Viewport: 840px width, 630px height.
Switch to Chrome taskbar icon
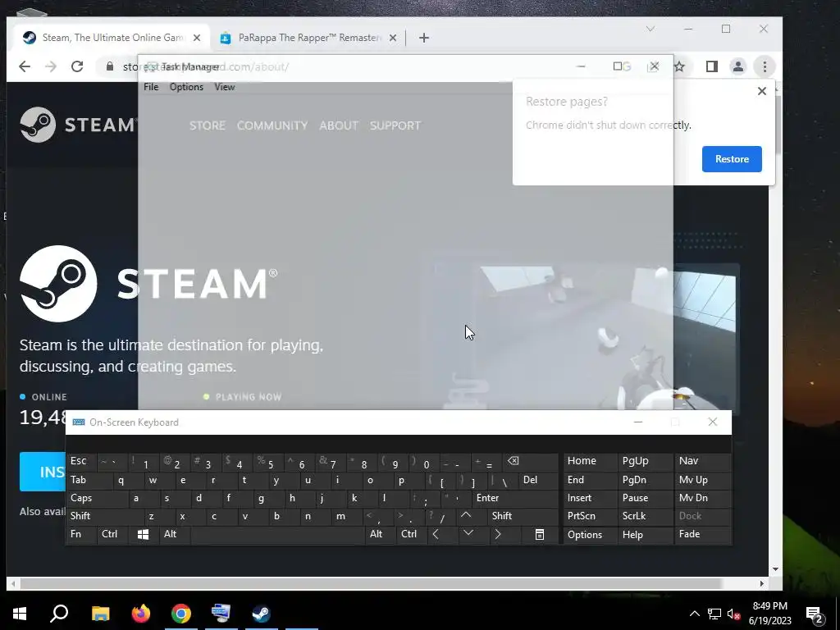click(181, 614)
